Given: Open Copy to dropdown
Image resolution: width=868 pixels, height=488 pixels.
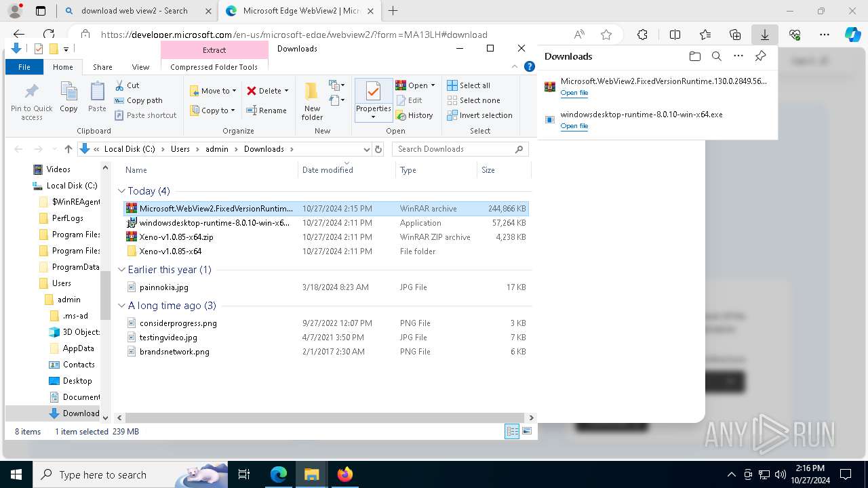Looking at the screenshot, I should [x=212, y=110].
